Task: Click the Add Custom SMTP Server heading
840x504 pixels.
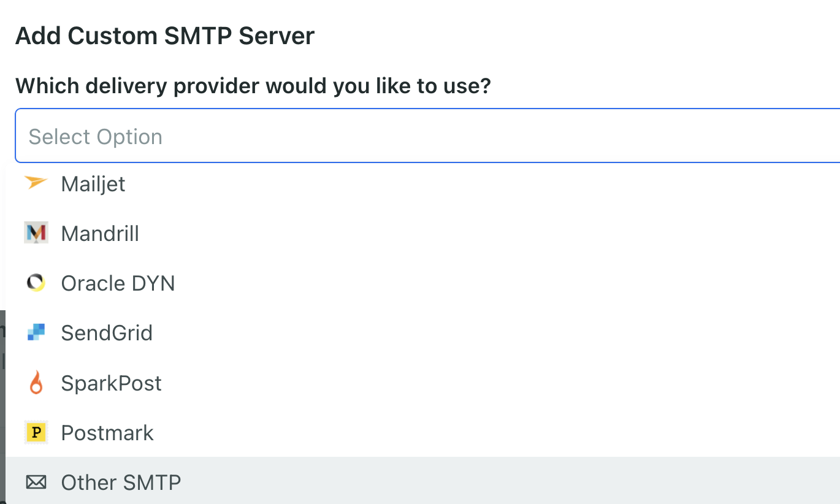Action: click(x=165, y=36)
